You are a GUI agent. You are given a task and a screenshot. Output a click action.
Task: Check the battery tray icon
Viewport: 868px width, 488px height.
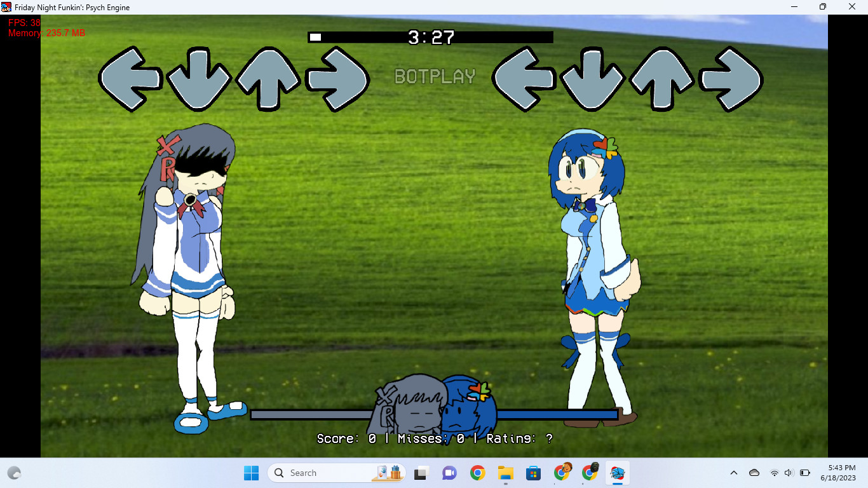tap(805, 473)
